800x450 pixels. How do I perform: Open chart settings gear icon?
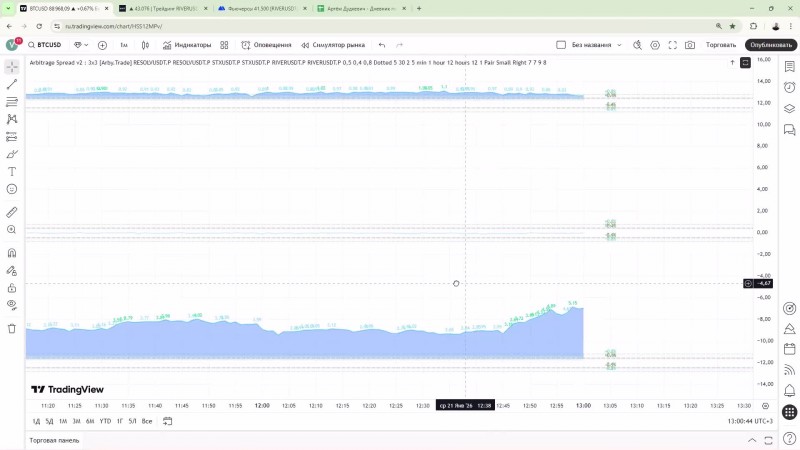point(655,45)
